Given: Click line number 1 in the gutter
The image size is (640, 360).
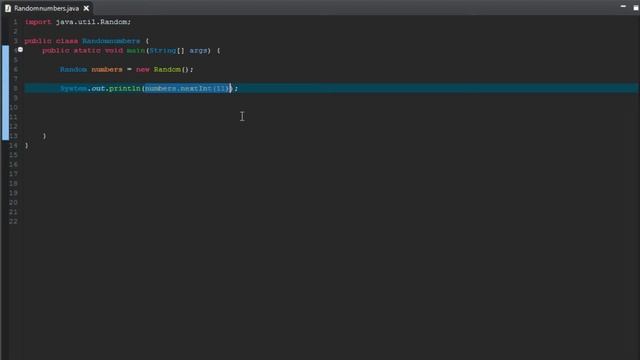Looking at the screenshot, I should 15,22.
